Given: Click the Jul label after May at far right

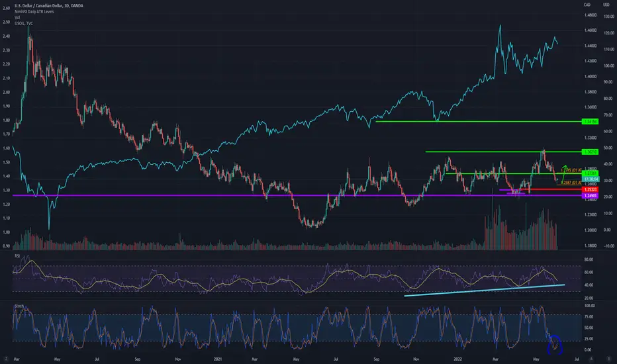Looking at the screenshot, I should (577, 359).
